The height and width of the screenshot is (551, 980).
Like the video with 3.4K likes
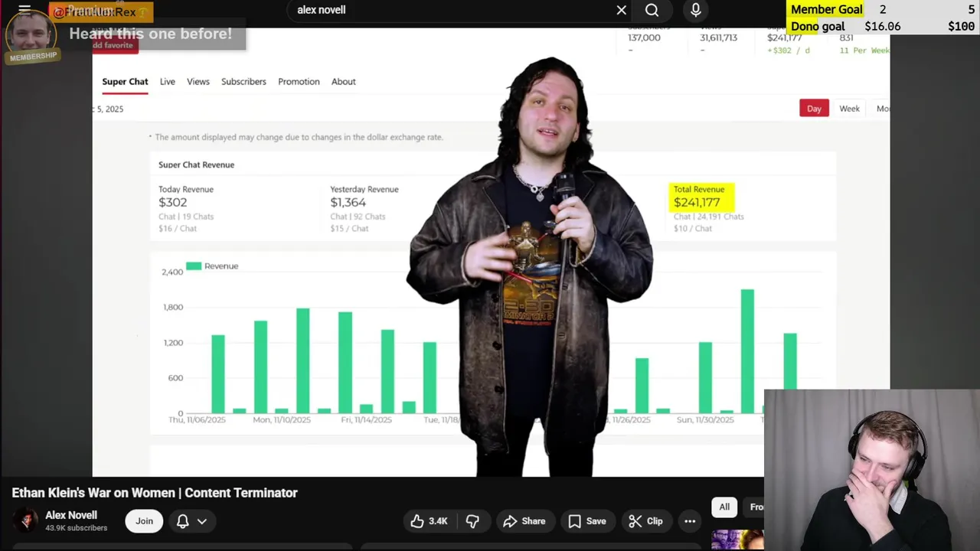[430, 521]
